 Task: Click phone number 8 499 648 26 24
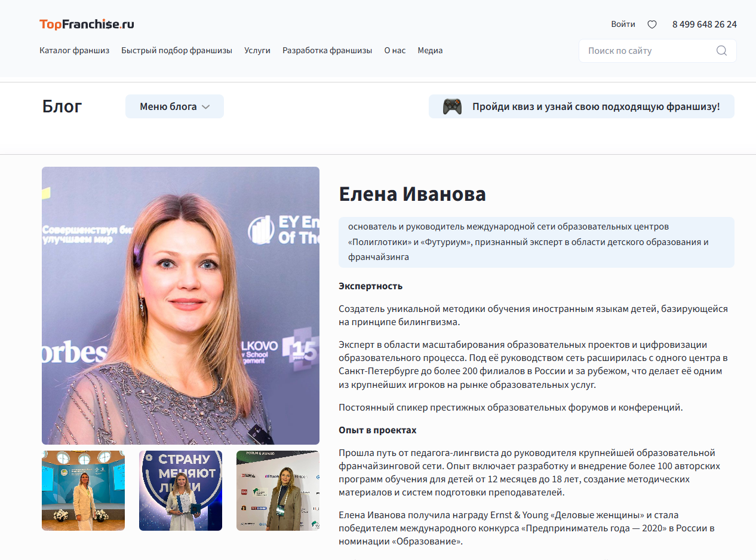pyautogui.click(x=704, y=25)
